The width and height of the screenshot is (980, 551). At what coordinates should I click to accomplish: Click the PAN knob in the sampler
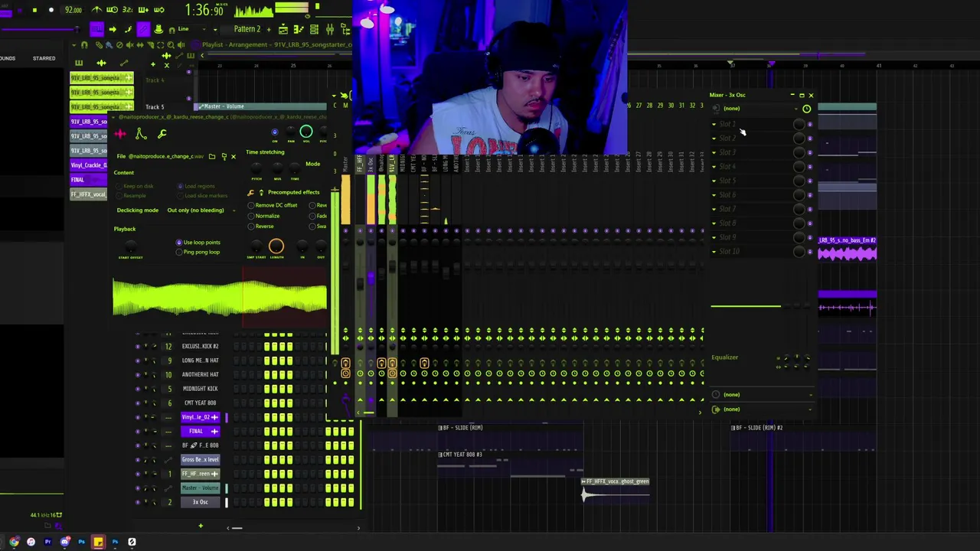click(290, 133)
